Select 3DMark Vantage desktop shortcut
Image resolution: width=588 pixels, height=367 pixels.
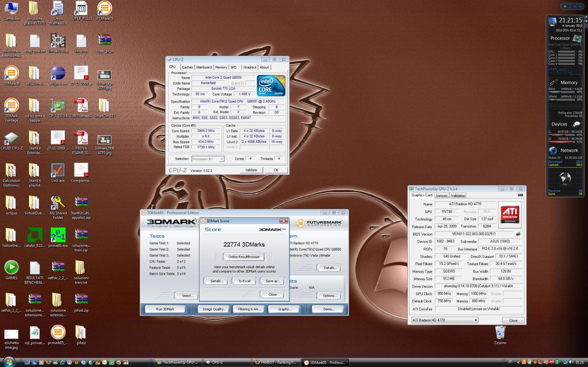point(11,110)
